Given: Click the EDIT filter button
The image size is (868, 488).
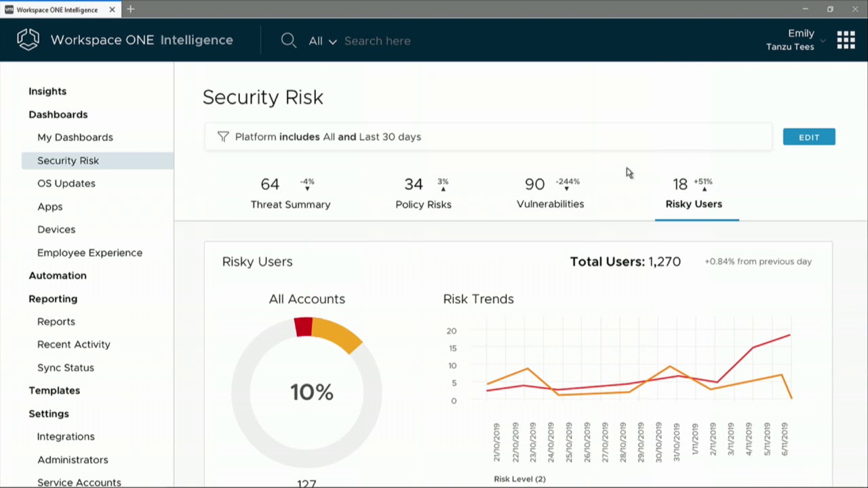Looking at the screenshot, I should [808, 137].
